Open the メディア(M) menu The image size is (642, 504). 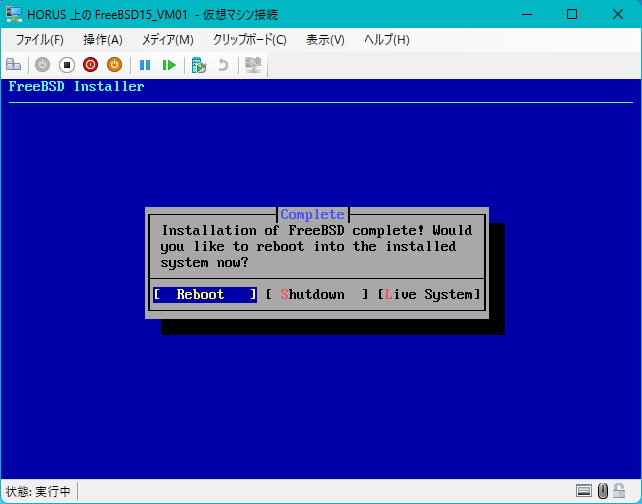click(167, 40)
